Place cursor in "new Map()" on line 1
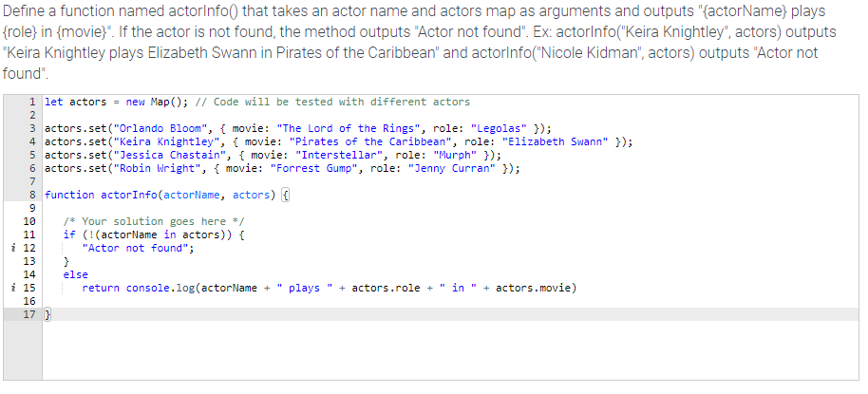This screenshot has height=394, width=868. 157,102
